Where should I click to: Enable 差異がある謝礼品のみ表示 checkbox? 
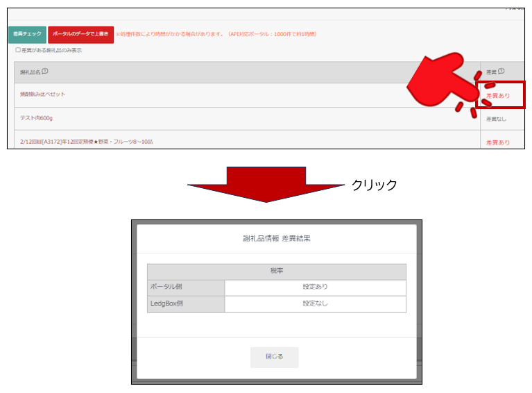point(18,50)
